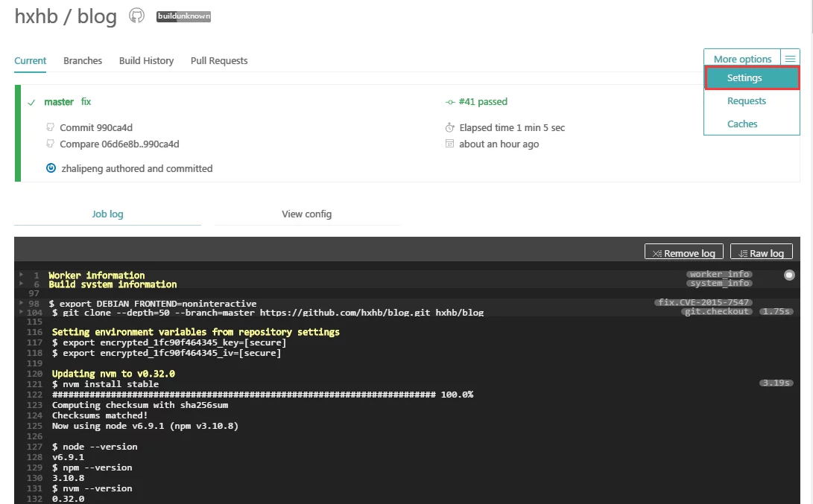Click the build unknown status badge

pos(183,16)
